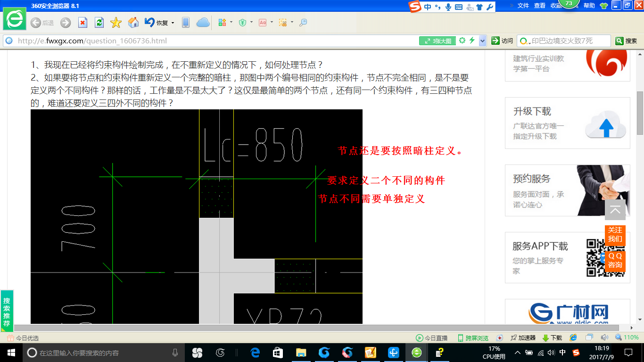Open the Sogou IME soft keyboard icon
This screenshot has width=644, height=362.
458,7
